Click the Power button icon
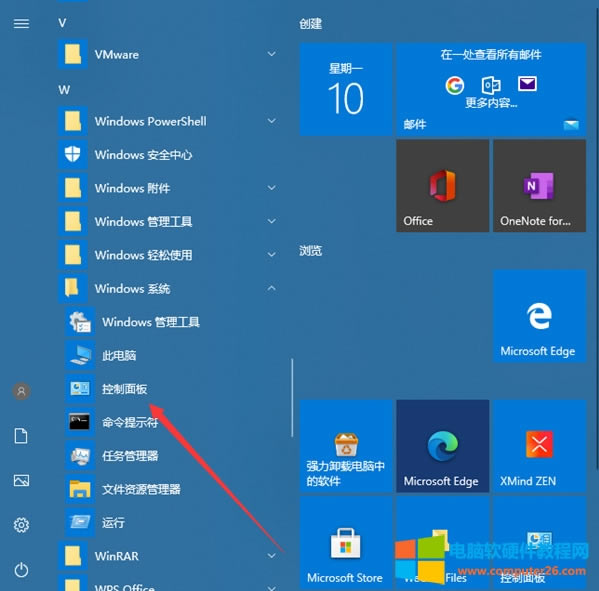 (21, 570)
